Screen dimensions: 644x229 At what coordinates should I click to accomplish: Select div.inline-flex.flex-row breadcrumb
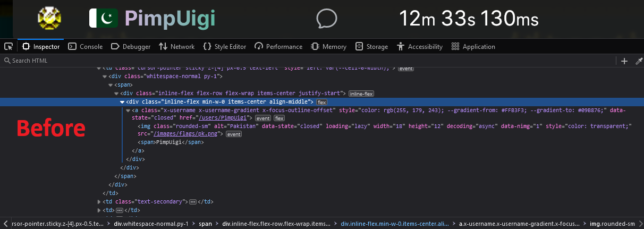click(x=276, y=224)
